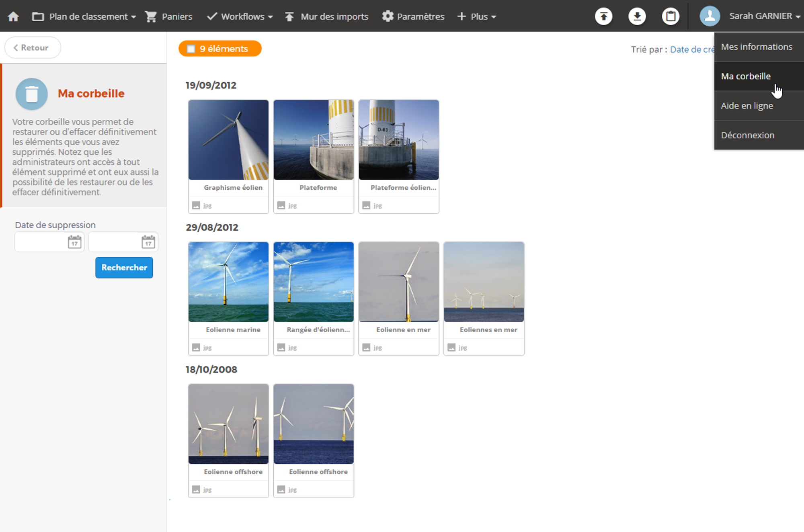Select Mes informations menu entry

point(757,47)
